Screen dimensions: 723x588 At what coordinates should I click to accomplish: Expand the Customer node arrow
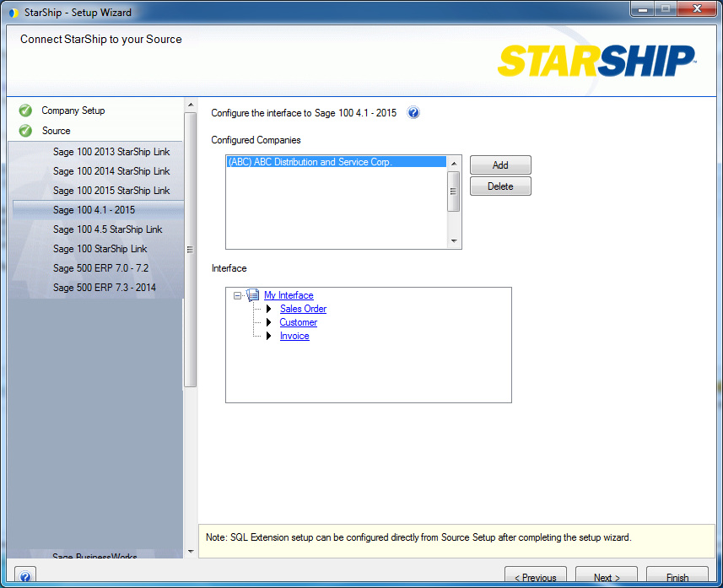pyautogui.click(x=269, y=322)
